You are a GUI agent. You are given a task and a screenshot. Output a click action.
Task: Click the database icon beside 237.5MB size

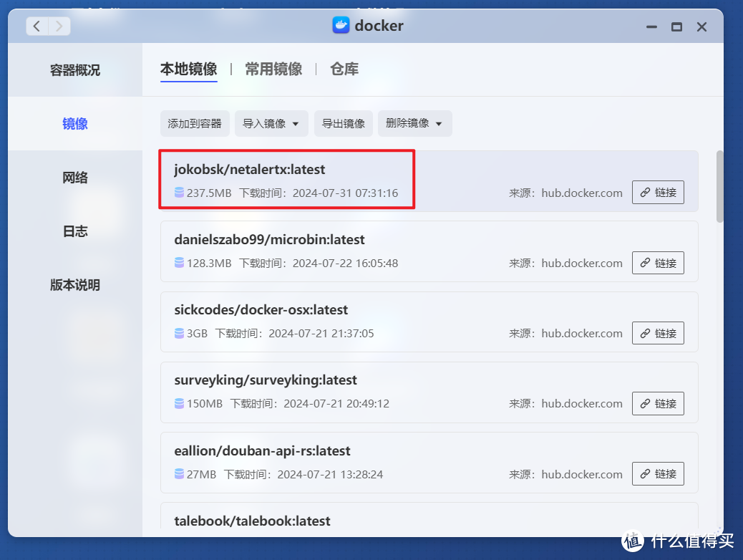point(180,192)
